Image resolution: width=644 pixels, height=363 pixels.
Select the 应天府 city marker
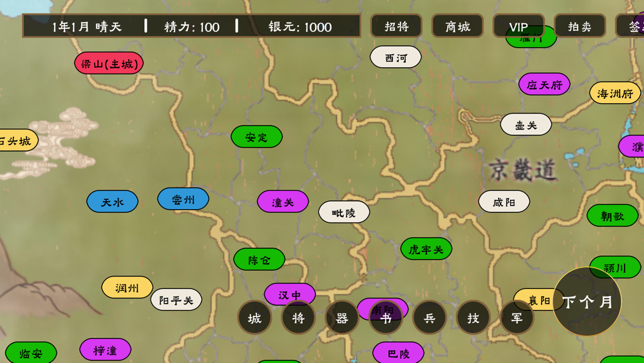[x=544, y=84]
